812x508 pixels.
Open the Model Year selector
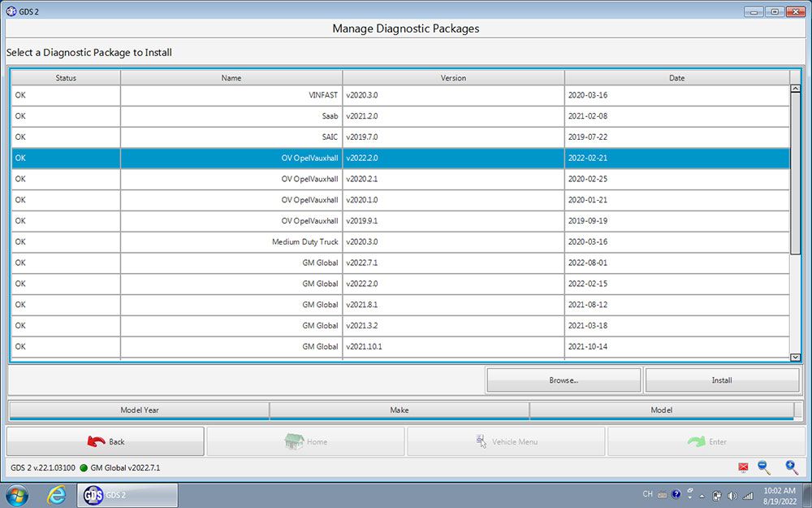(140, 410)
